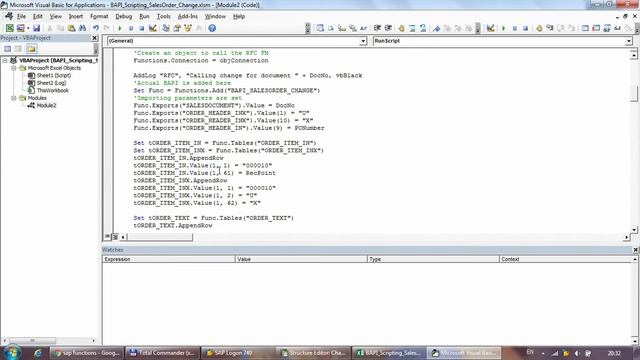Save the workbook with the floppy disk icon
640x360 pixels.
pos(36,28)
